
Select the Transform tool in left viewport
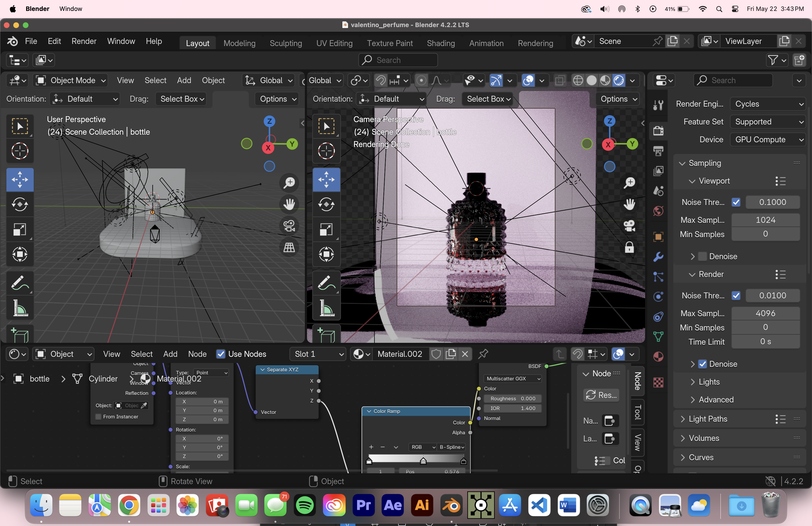click(20, 254)
